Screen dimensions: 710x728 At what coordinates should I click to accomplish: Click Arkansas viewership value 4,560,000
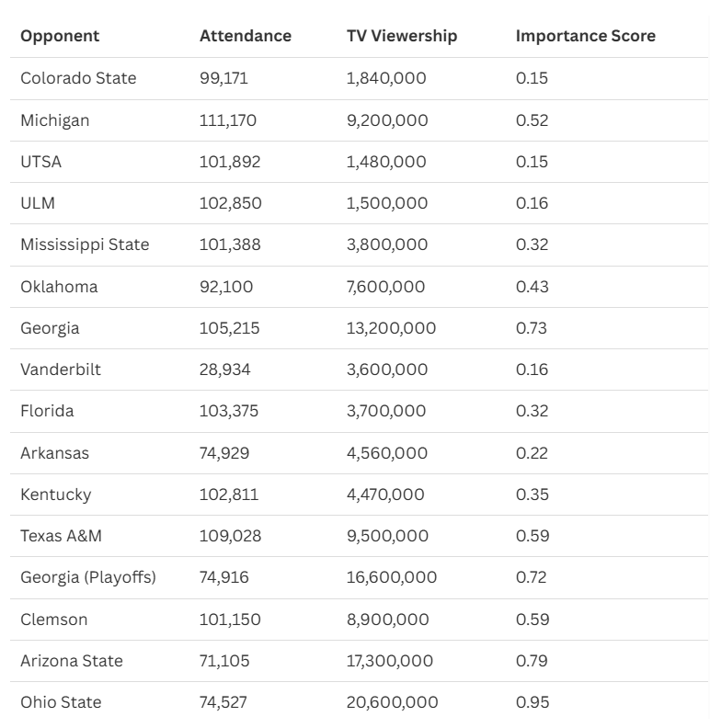[386, 453]
